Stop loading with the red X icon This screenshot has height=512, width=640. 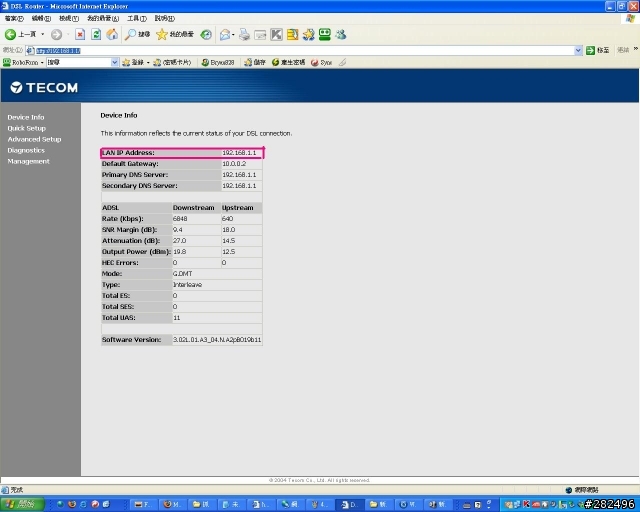(80, 35)
